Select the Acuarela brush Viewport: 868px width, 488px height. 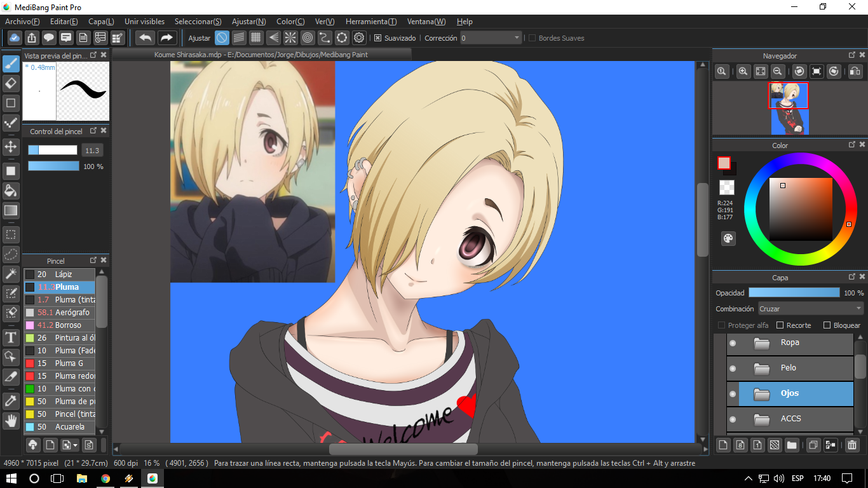tap(60, 427)
